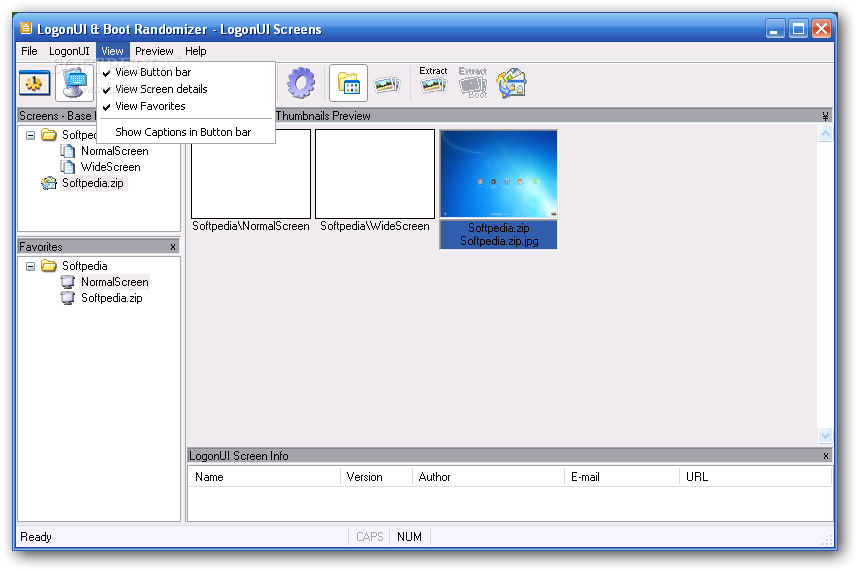Click the thumbnails scrollbar down arrow

pos(825,435)
